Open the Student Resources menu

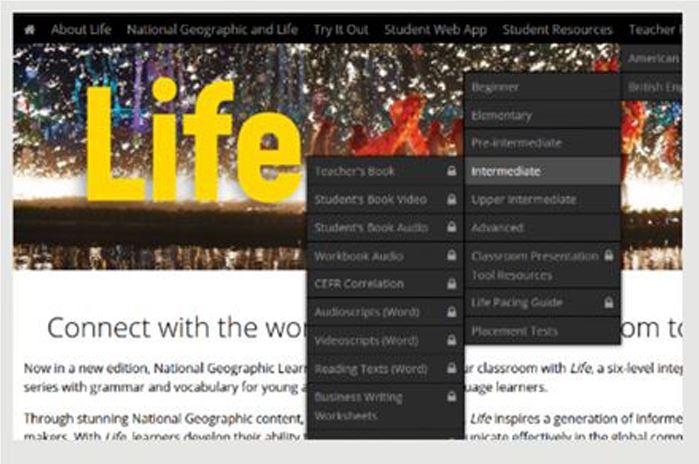pyautogui.click(x=557, y=30)
